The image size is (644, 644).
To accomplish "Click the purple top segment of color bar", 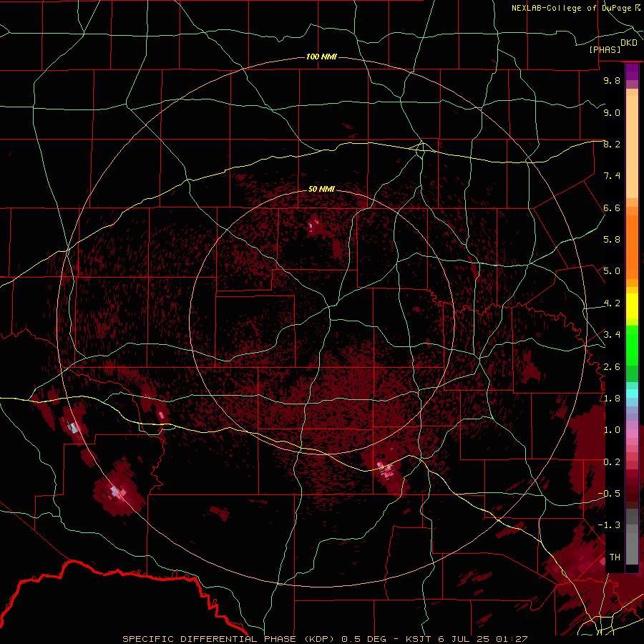I will click(x=632, y=72).
